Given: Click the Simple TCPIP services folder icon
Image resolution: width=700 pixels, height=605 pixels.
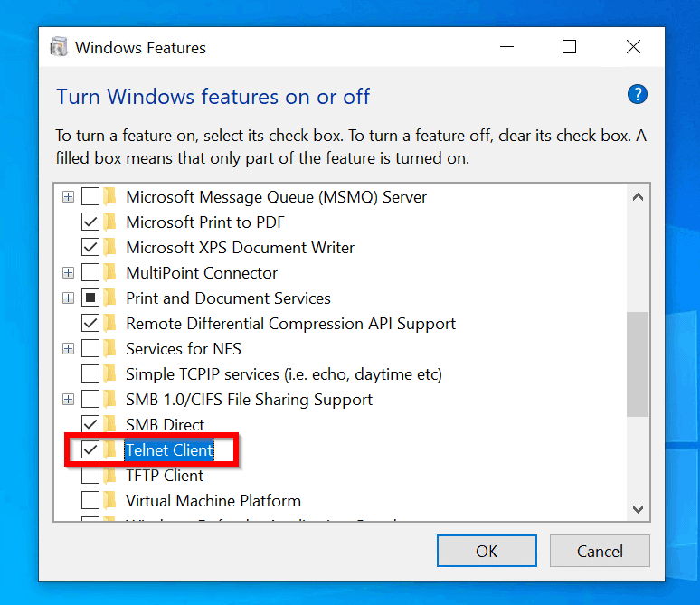Looking at the screenshot, I should [x=109, y=373].
